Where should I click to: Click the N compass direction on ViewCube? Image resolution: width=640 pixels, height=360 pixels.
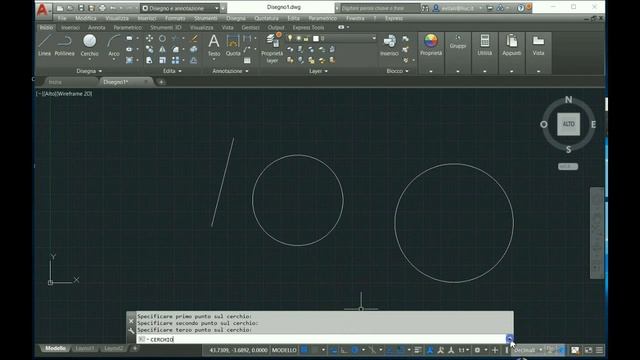[569, 100]
